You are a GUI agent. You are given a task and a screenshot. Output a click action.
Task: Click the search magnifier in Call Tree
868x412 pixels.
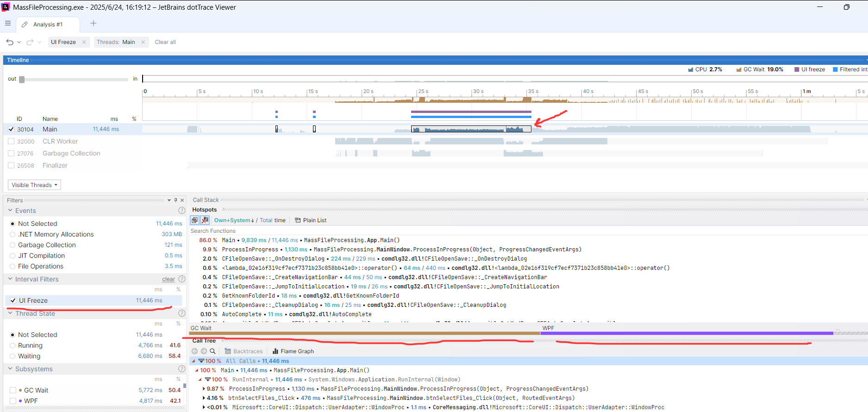point(212,351)
